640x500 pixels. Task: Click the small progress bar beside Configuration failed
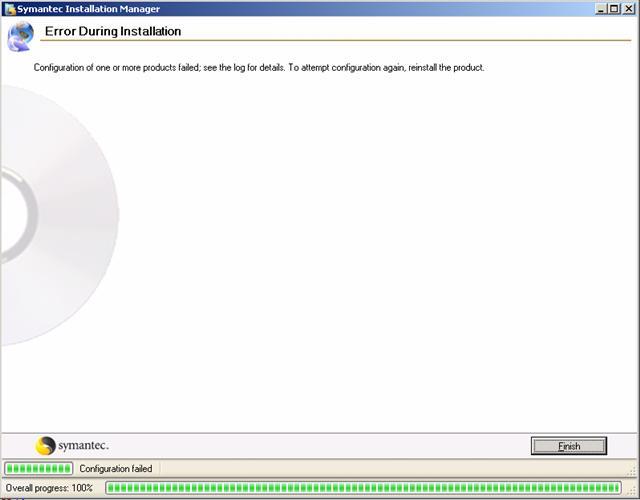pyautogui.click(x=38, y=469)
